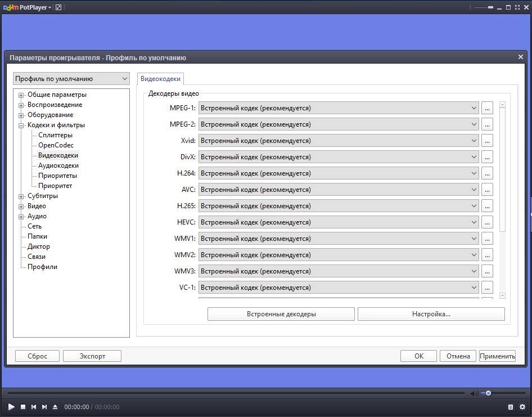Image resolution: width=532 pixels, height=417 pixels.
Task: Jump to the previous track
Action: 34,406
